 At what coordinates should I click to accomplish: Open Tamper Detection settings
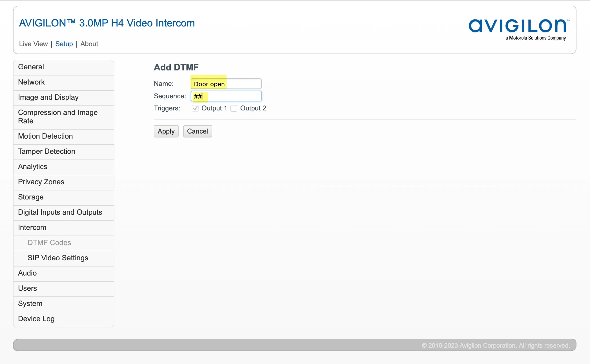[64, 152]
